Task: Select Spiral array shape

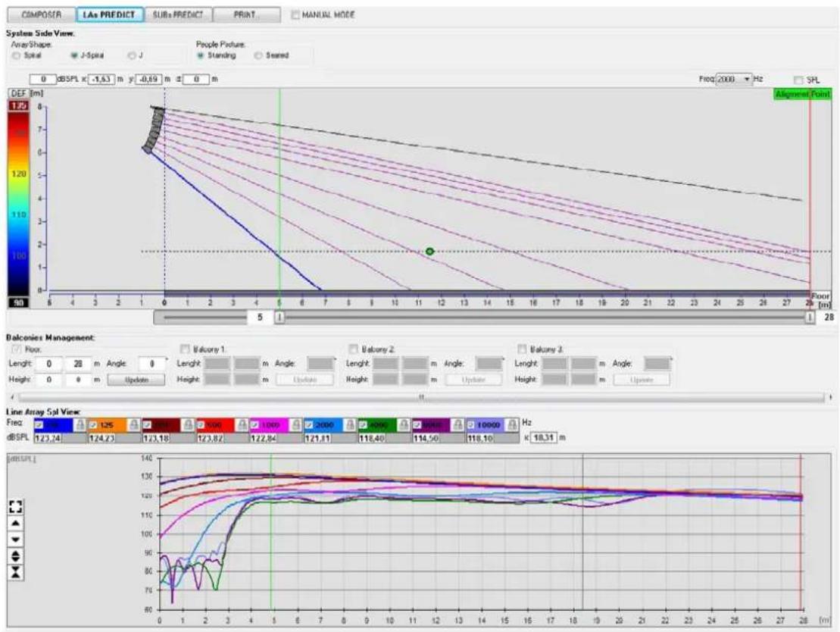Action: (16, 56)
